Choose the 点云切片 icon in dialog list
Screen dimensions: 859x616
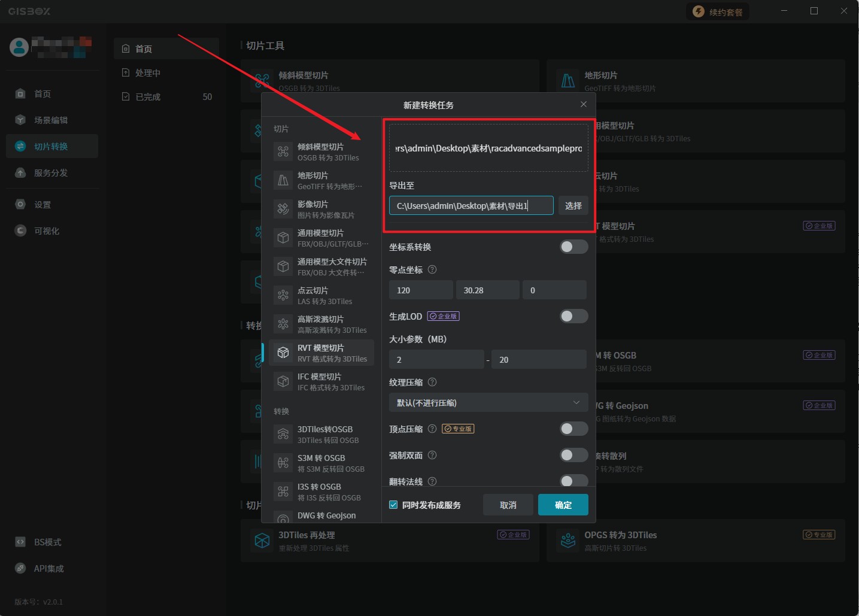point(283,295)
